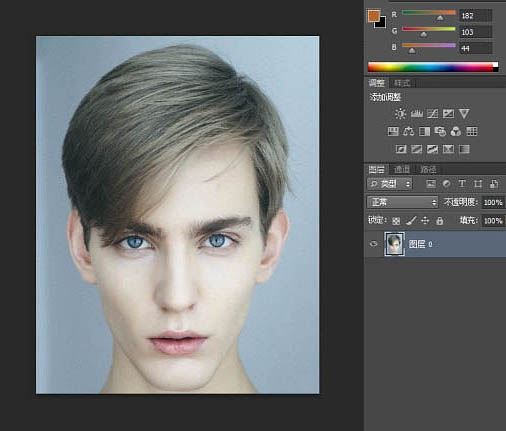Viewport: 506px width, 431px height.
Task: Add a Gradient Map adjustment
Action: point(464,149)
